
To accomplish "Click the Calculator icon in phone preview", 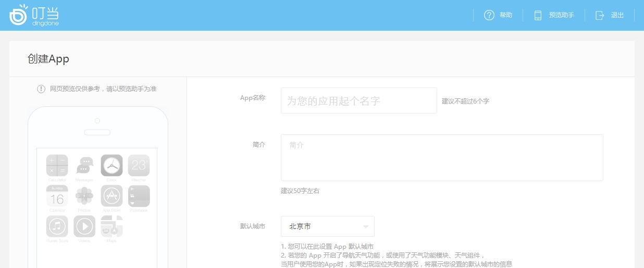I will [57, 165].
